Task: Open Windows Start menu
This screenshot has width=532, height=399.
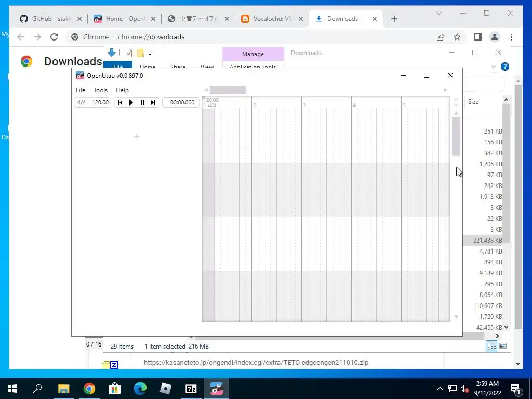Action: click(x=12, y=389)
